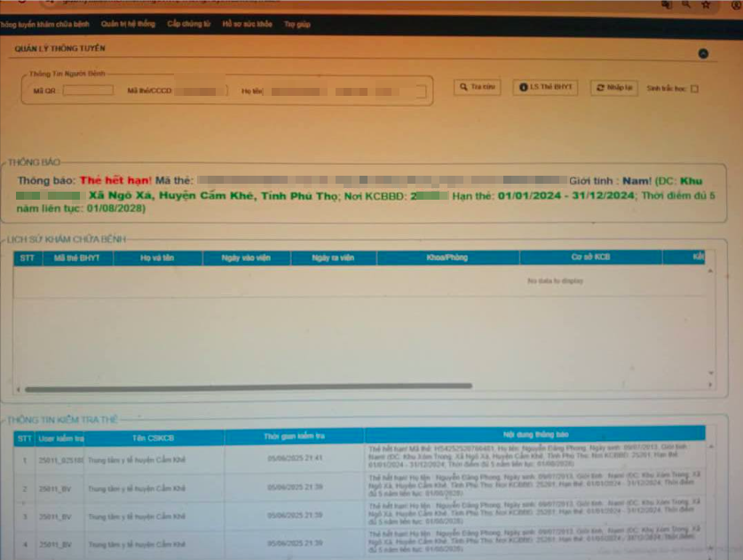Screen dimensions: 743x560
Task: Toggle the Sinh trắc học checkbox
Action: coord(694,89)
